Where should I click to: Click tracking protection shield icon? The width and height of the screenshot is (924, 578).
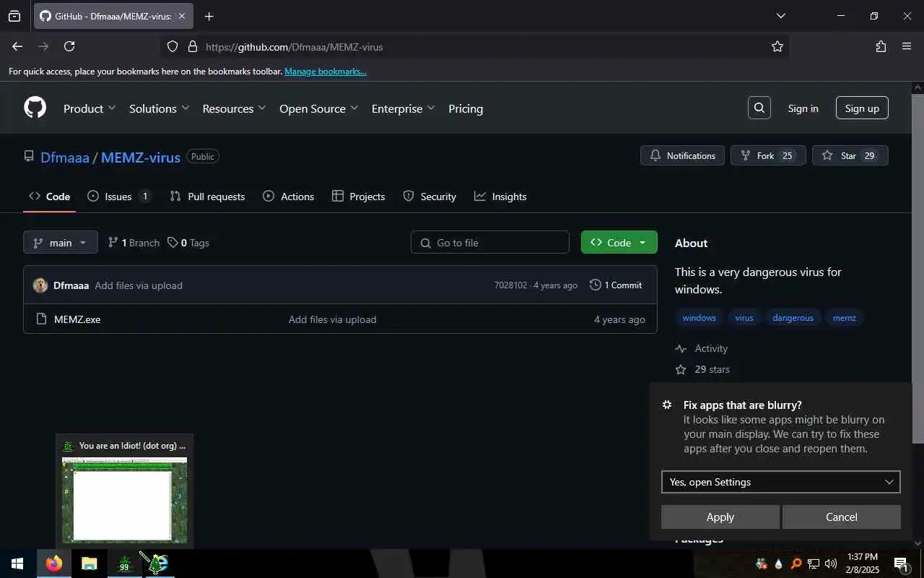[x=172, y=46]
